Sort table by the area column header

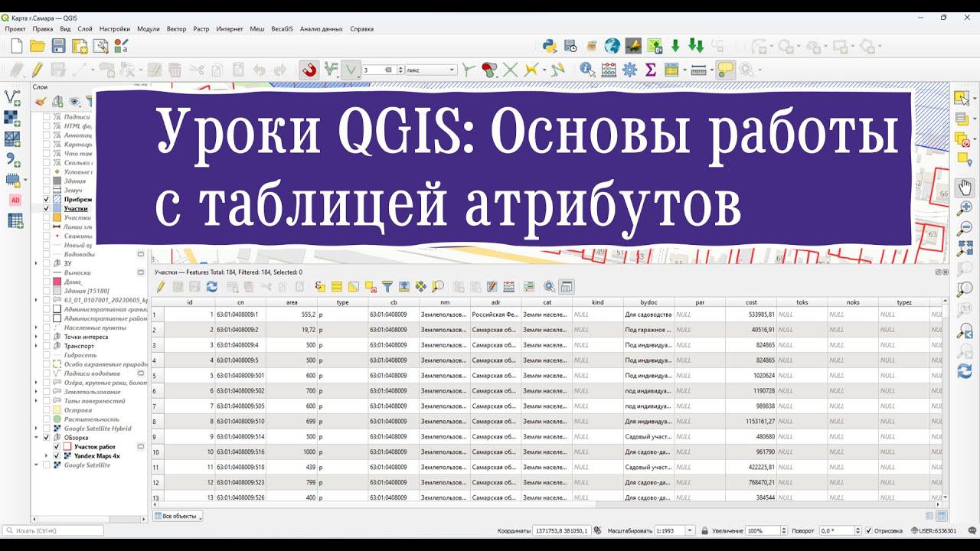[292, 302]
